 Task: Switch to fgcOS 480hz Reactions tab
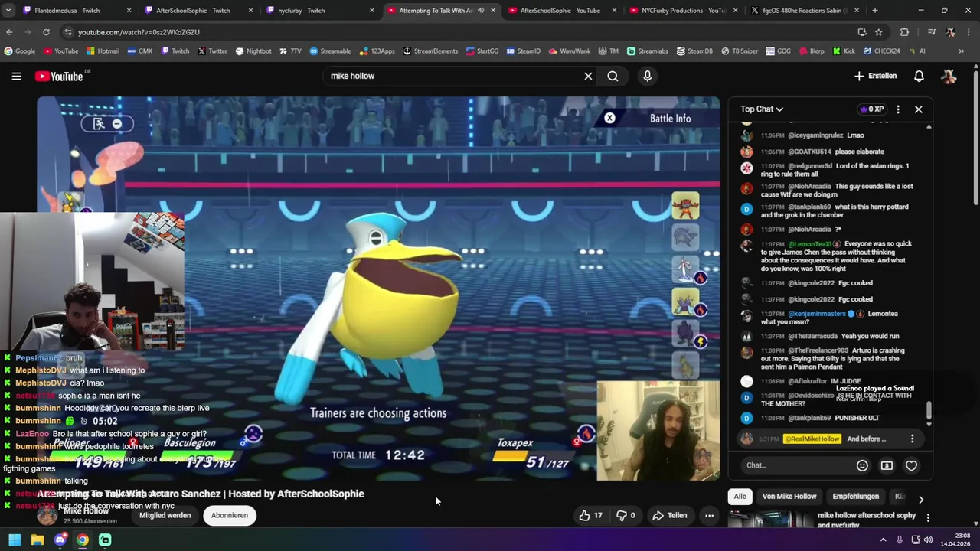[x=804, y=11]
